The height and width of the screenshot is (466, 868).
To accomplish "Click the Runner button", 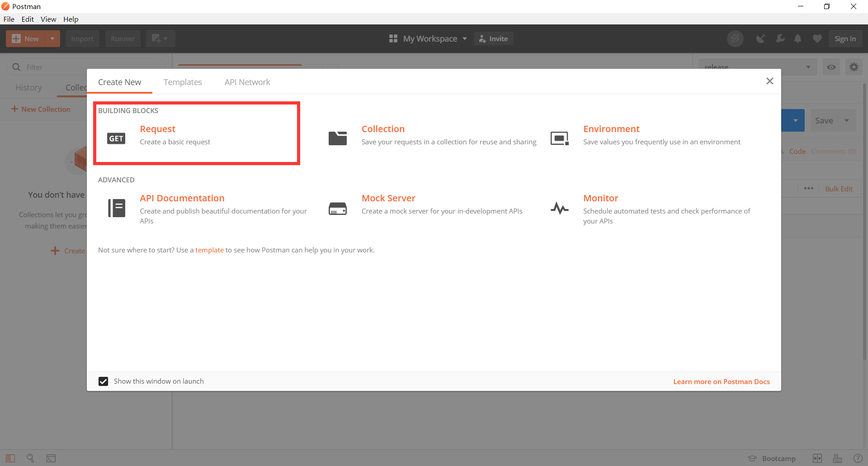I will [123, 39].
